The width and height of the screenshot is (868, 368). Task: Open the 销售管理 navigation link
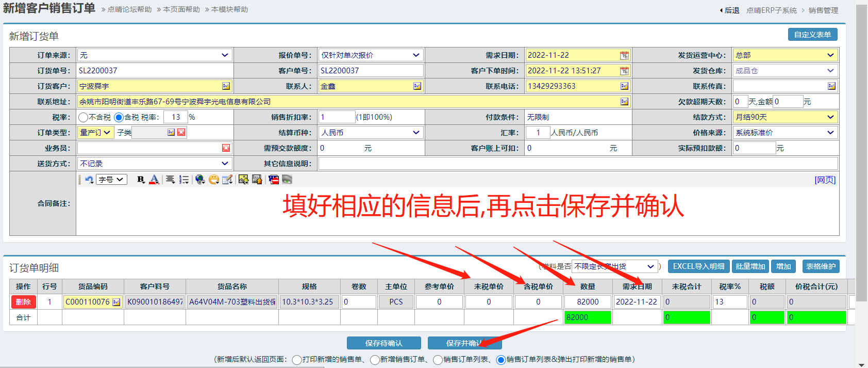tap(823, 10)
